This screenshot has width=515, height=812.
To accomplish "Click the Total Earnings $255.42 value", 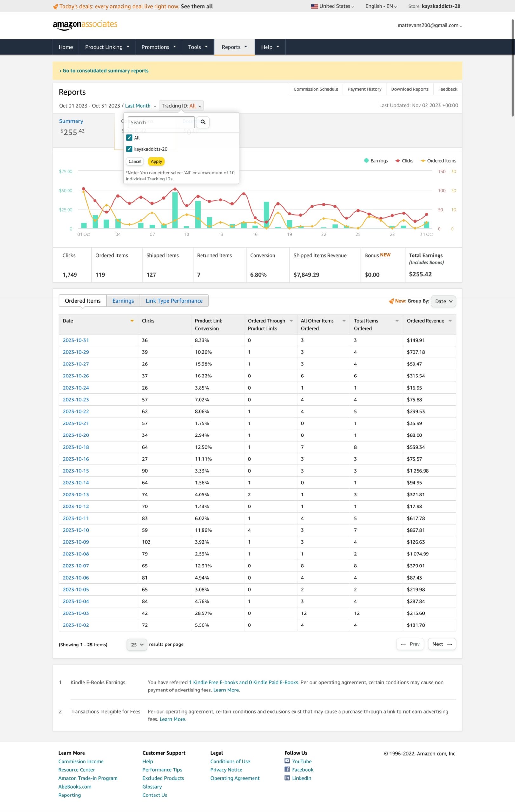I will click(x=420, y=274).
